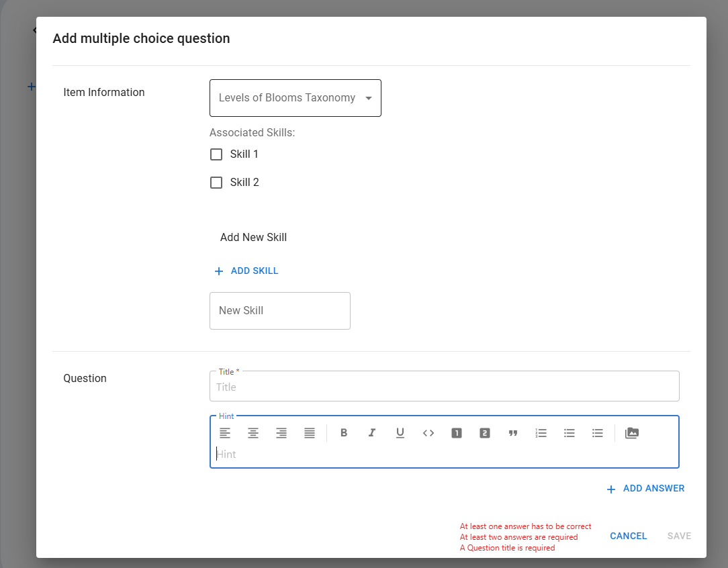Click the ADD SKILL button
The height and width of the screenshot is (568, 728).
pos(246,271)
